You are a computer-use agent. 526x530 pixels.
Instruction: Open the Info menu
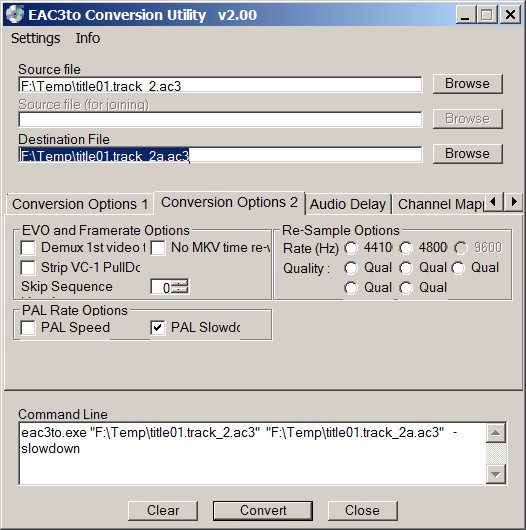coord(88,38)
